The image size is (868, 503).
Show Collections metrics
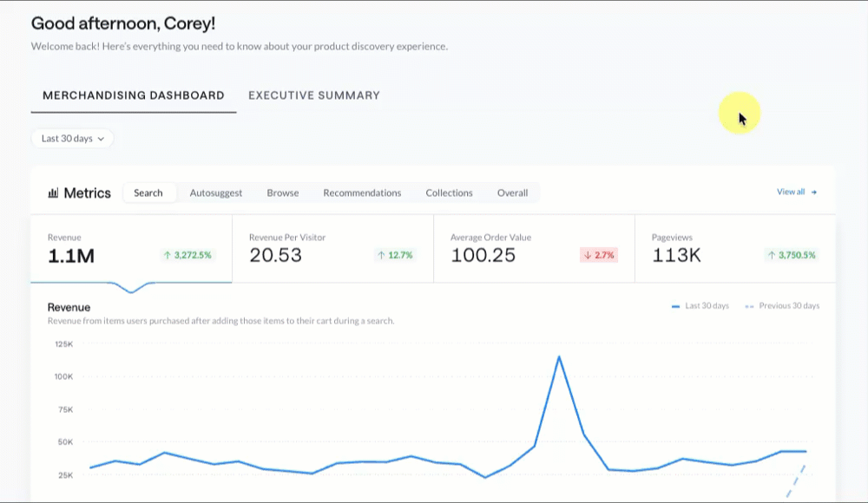coord(449,193)
